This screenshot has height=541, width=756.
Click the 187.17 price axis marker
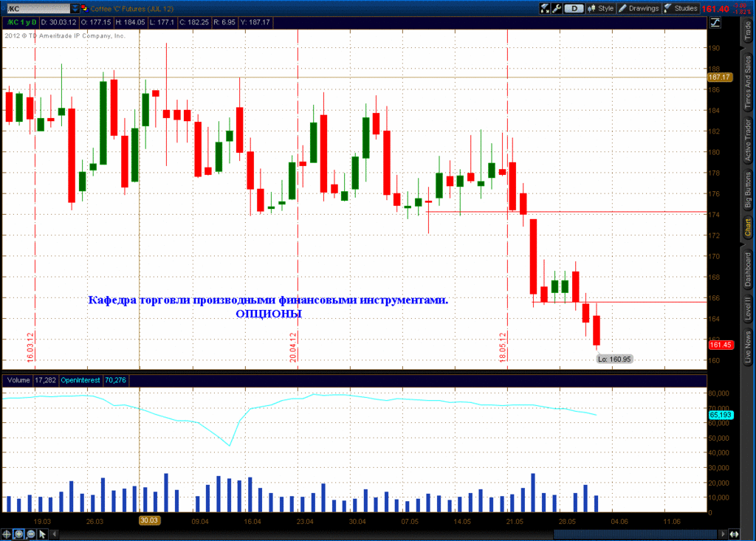[719, 77]
